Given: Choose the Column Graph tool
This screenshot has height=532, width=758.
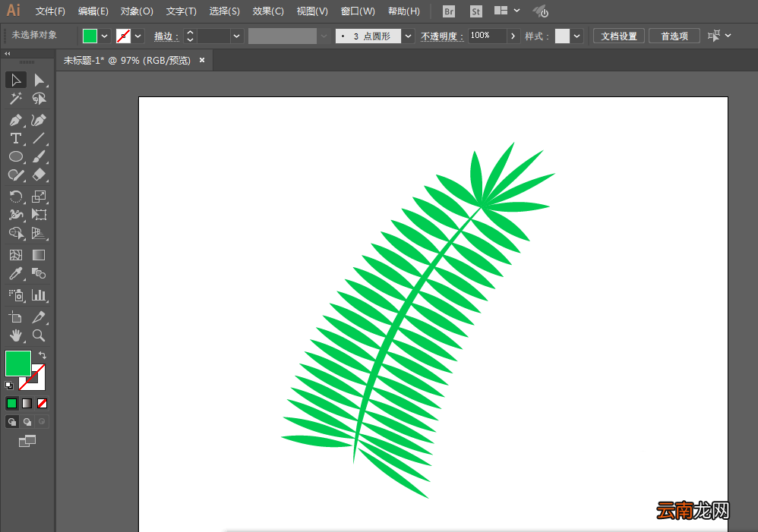Looking at the screenshot, I should (x=39, y=294).
